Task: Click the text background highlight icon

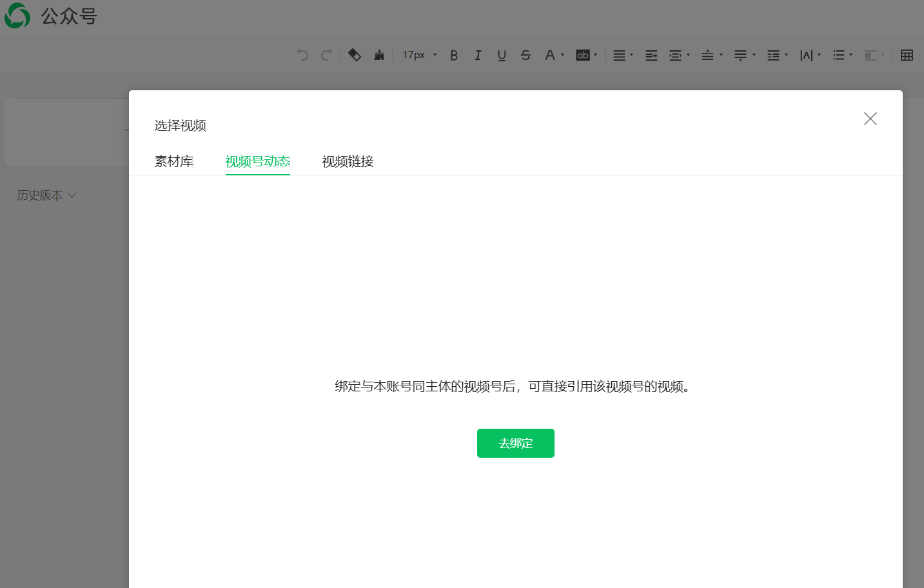Action: pos(583,55)
